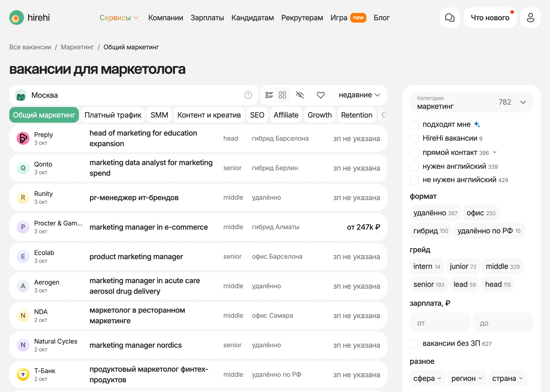Show favorites with the heart icon
This screenshot has height=392, width=550.
(320, 95)
